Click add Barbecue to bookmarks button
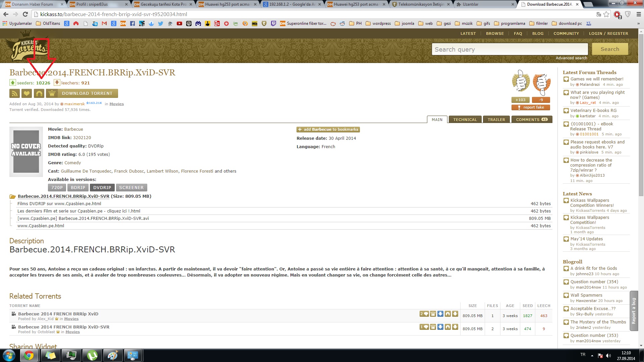 [x=328, y=129]
